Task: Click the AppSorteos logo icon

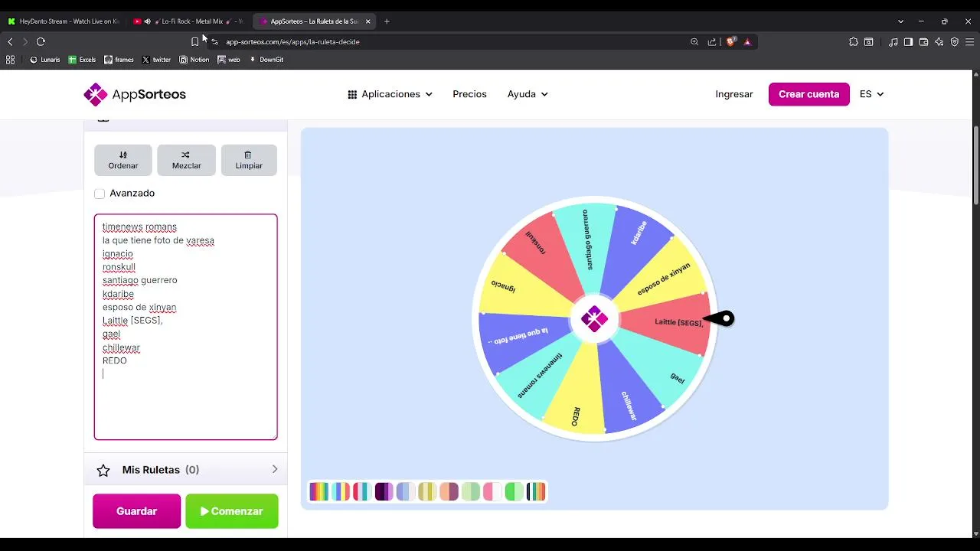Action: (96, 94)
